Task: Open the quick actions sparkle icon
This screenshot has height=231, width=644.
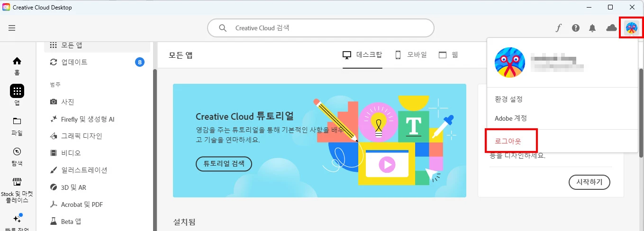Action: (x=17, y=219)
